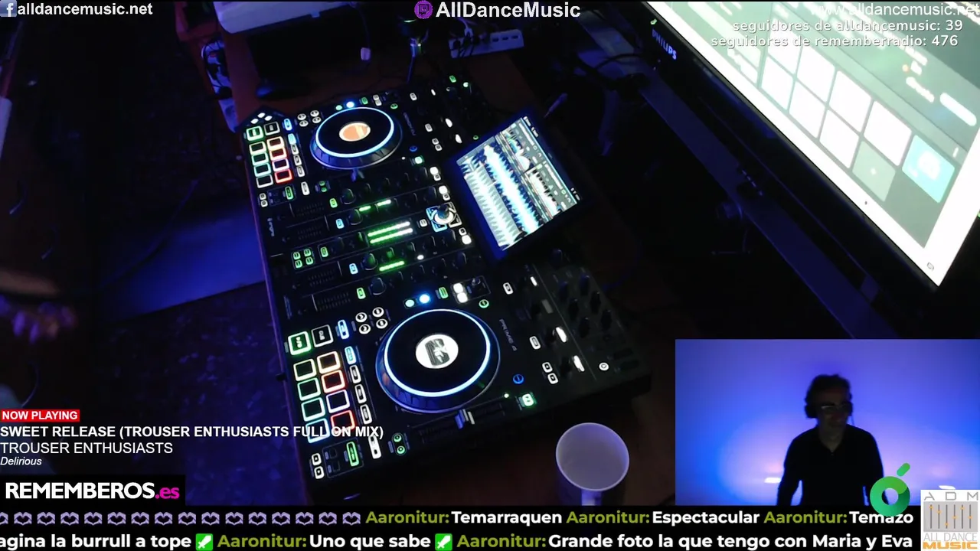This screenshot has height=551, width=980.
Task: Click the upper deck jog wheel
Action: click(354, 135)
